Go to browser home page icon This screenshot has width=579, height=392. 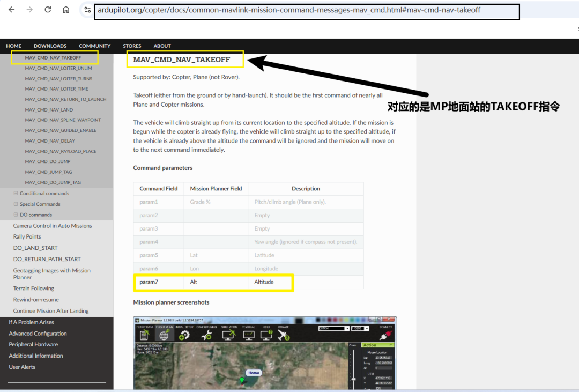[66, 10]
